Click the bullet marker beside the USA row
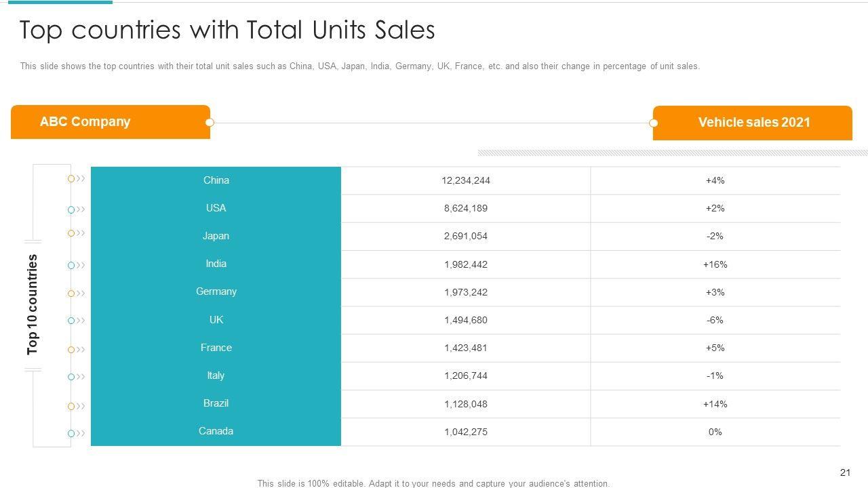This screenshot has height=488, width=868. point(71,210)
